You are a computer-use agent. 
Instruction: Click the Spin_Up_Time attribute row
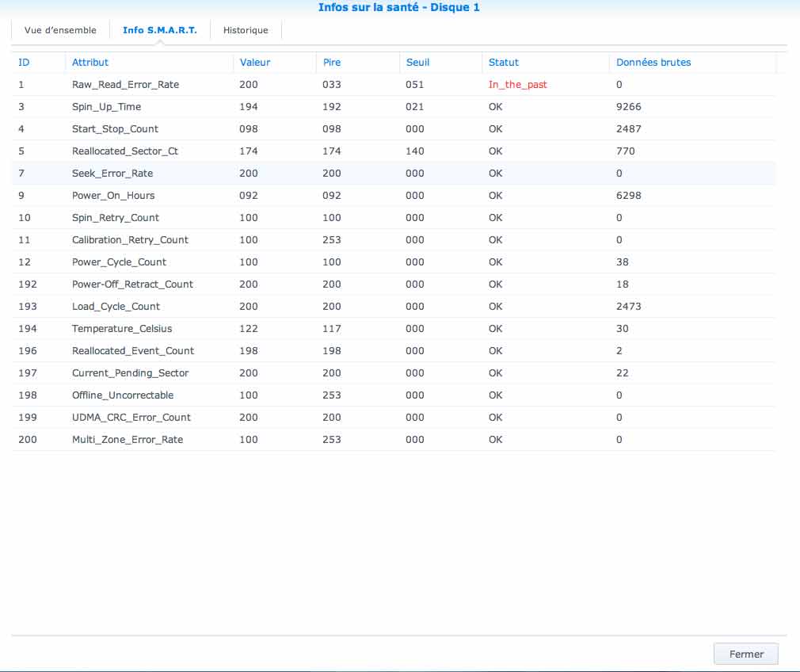[x=106, y=106]
